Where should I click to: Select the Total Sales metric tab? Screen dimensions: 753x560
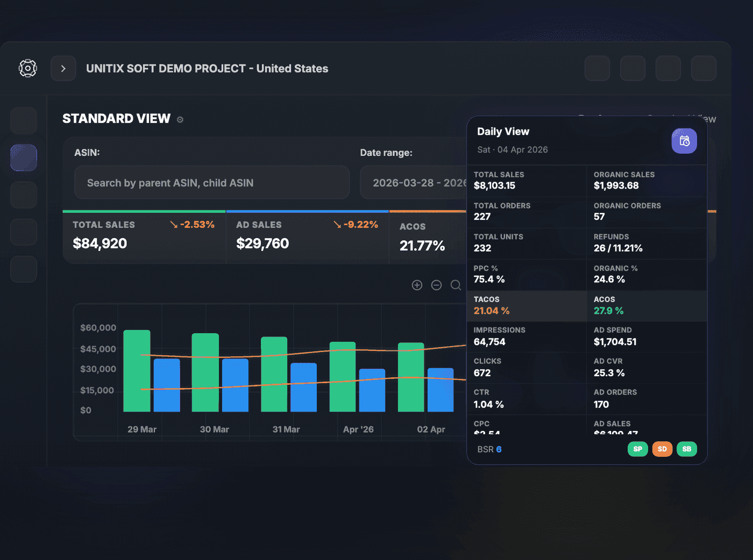click(x=144, y=237)
